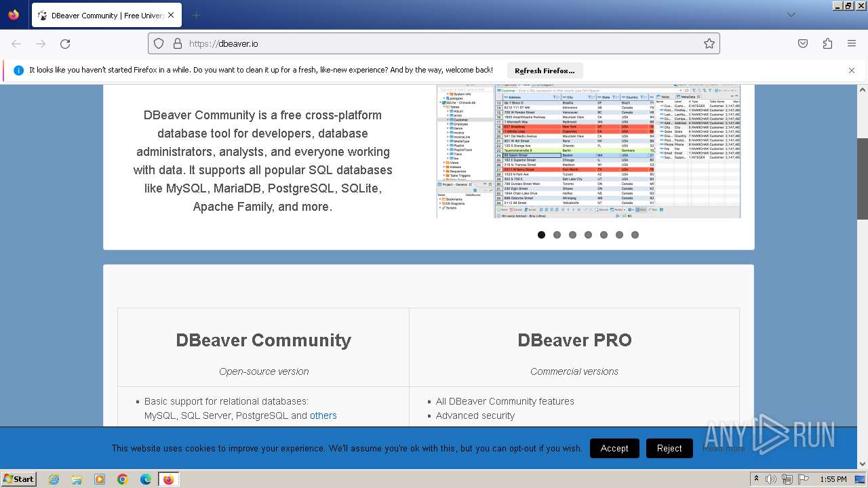868x488 pixels.
Task: Switch to Firefox taskbar button
Action: coord(168,479)
